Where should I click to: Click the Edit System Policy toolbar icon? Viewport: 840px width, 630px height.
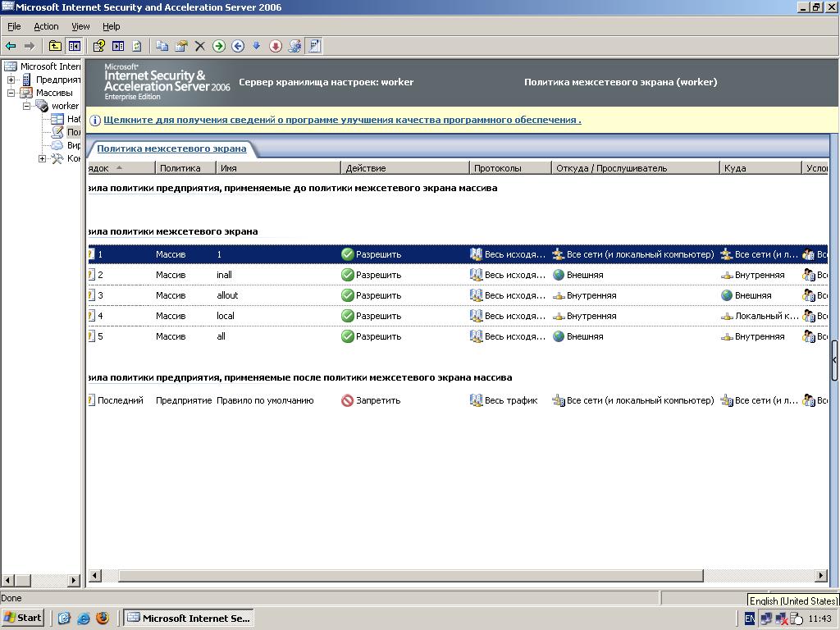tap(294, 46)
